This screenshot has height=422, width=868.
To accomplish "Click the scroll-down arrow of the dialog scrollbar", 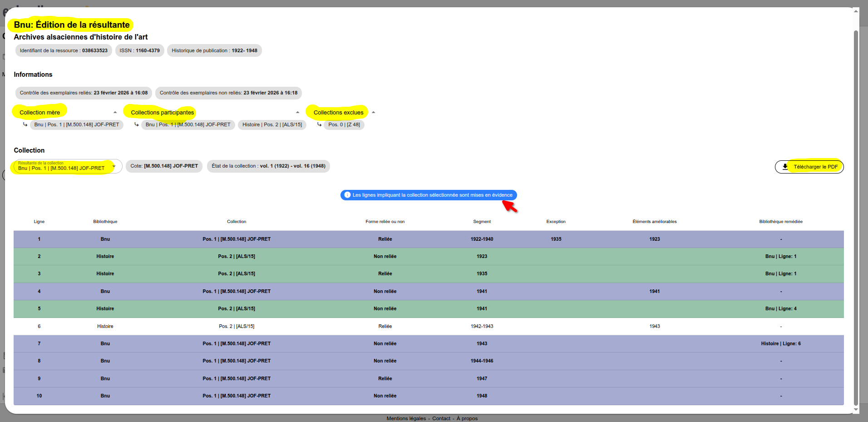I will click(856, 409).
